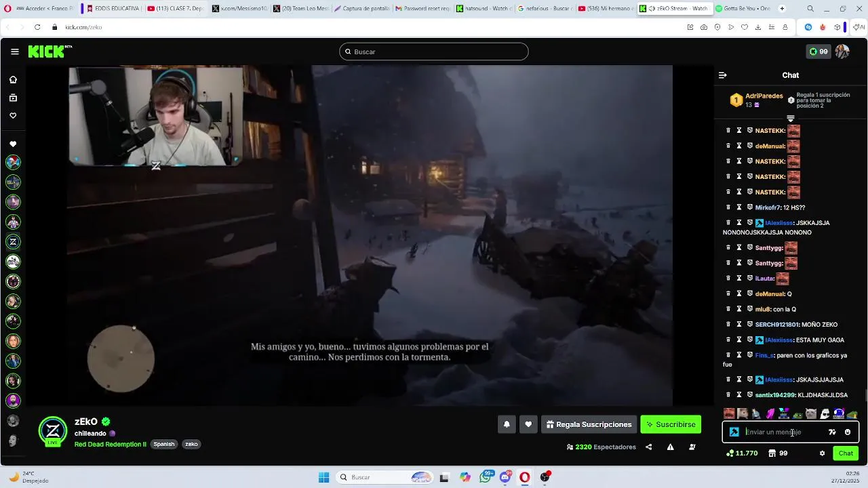Expand the gift leaderboard chevron under AdriParedes

(791, 119)
